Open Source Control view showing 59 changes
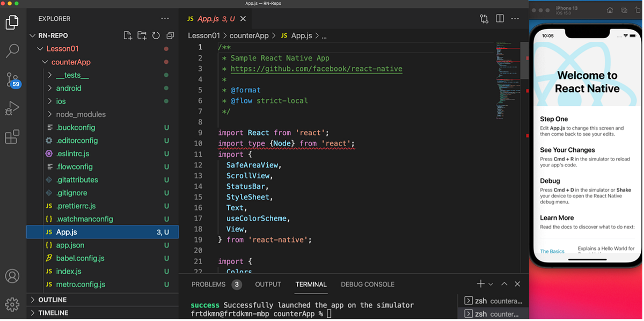 (12, 79)
